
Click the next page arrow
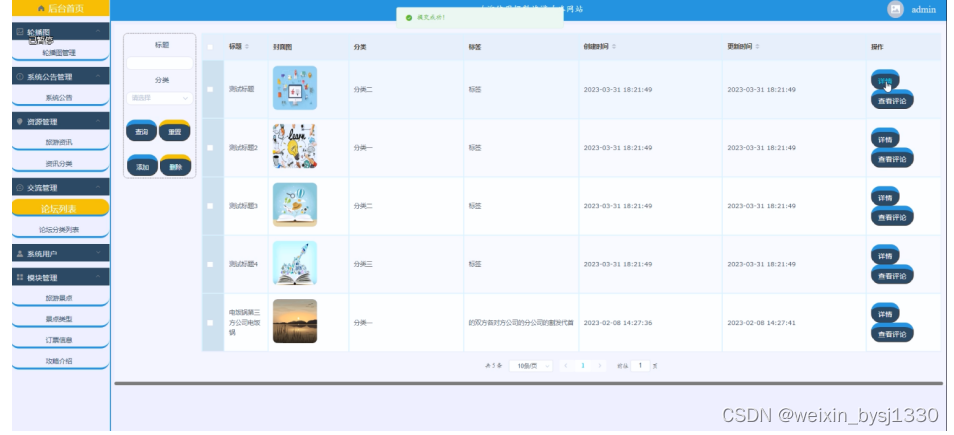tap(600, 366)
